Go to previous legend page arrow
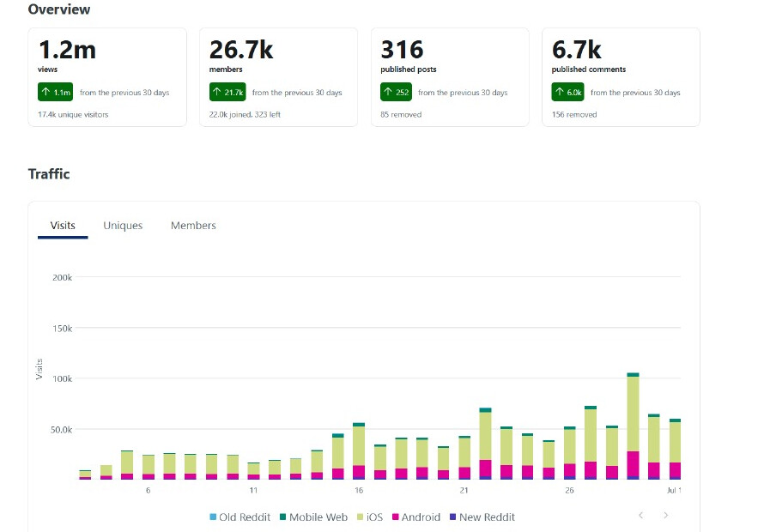 point(640,515)
